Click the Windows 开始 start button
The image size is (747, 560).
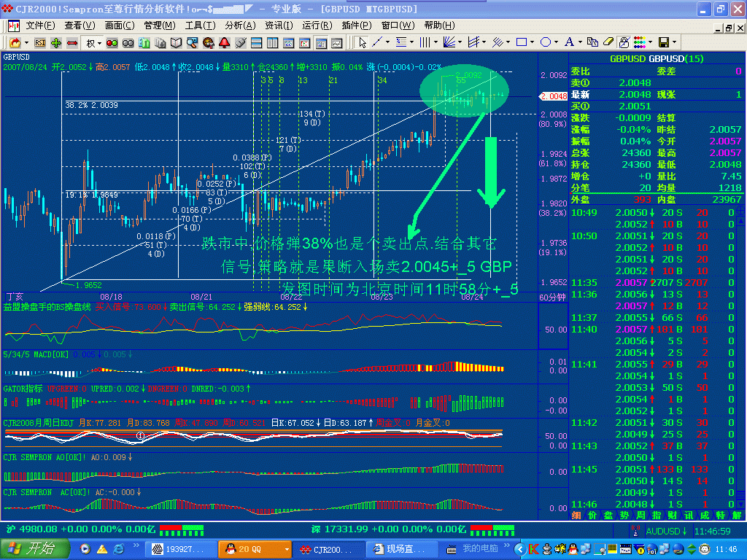click(35, 549)
